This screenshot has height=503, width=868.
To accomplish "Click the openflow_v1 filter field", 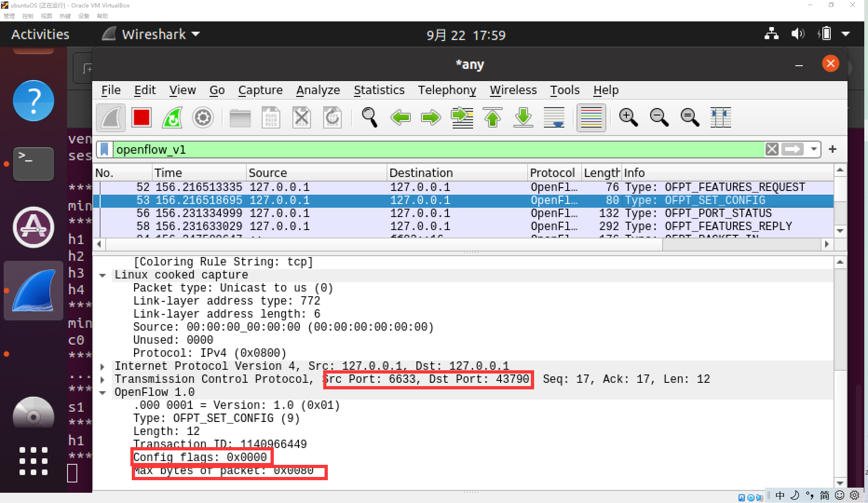I will pyautogui.click(x=438, y=150).
